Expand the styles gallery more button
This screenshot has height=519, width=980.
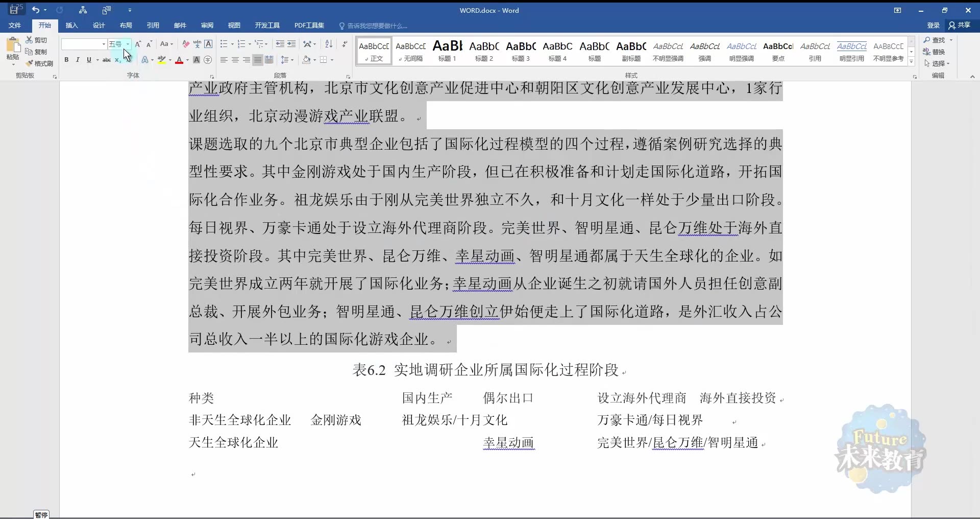(912, 61)
